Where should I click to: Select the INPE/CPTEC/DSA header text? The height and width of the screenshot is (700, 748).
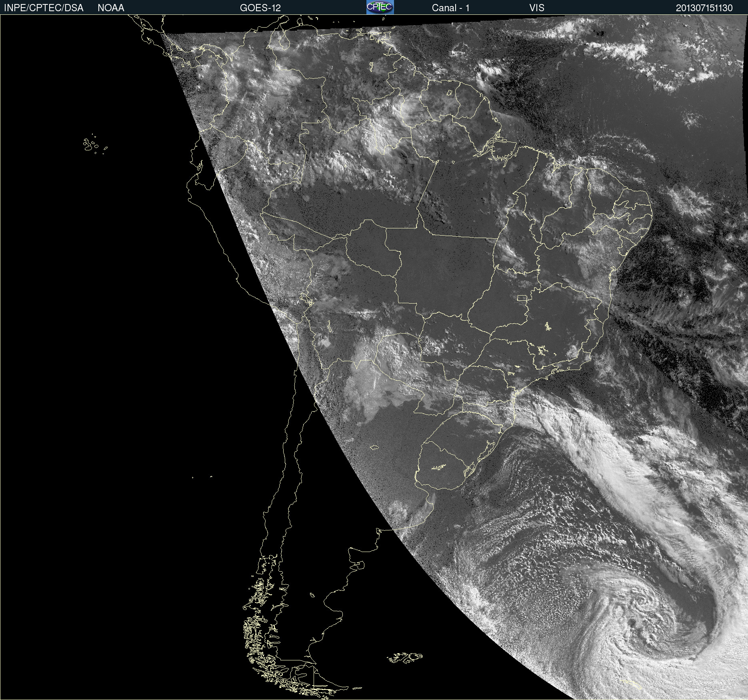[x=44, y=8]
